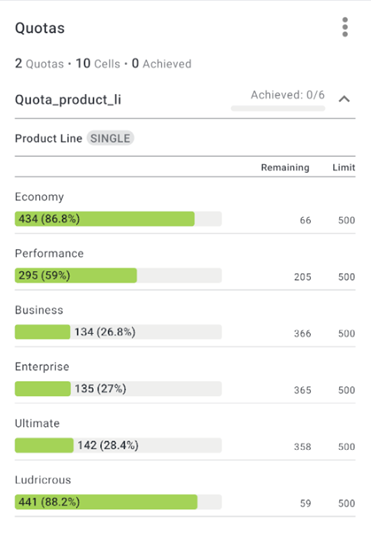Click the Business 134 (26.8%) progress bar
This screenshot has height=535, width=371.
click(118, 332)
